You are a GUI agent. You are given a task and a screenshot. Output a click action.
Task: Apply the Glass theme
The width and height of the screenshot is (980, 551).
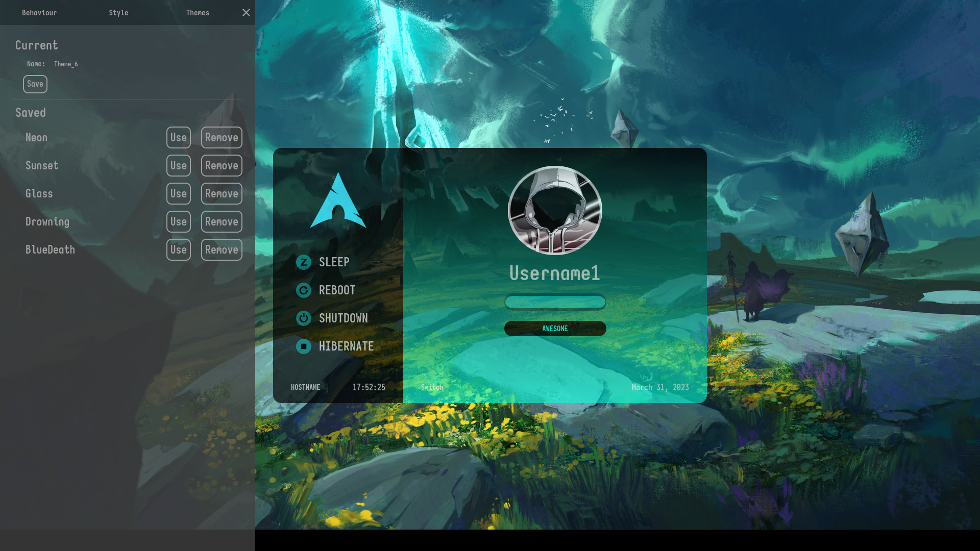pos(179,194)
